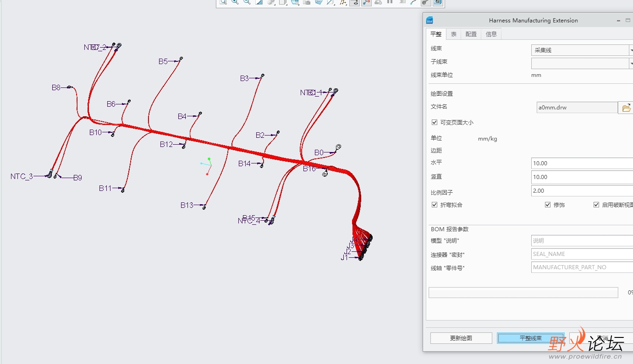Select the B5 connector label
Screen dimensions: 633x364
pyautogui.click(x=163, y=61)
